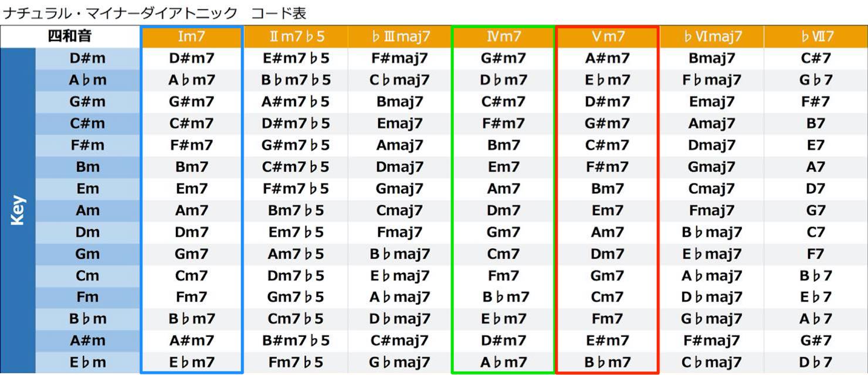
Task: Click the F♭maj7 chord cell
Action: [711, 80]
